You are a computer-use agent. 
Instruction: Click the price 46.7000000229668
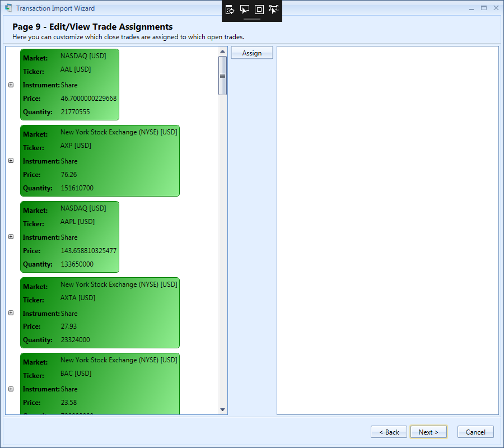88,99
